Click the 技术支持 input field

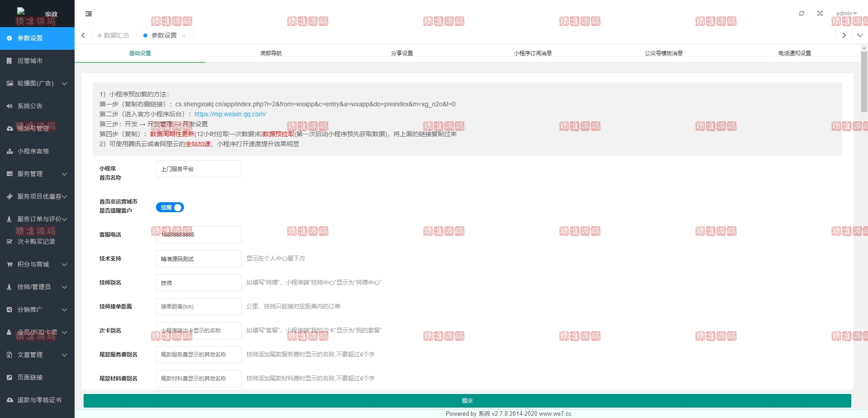click(x=198, y=259)
